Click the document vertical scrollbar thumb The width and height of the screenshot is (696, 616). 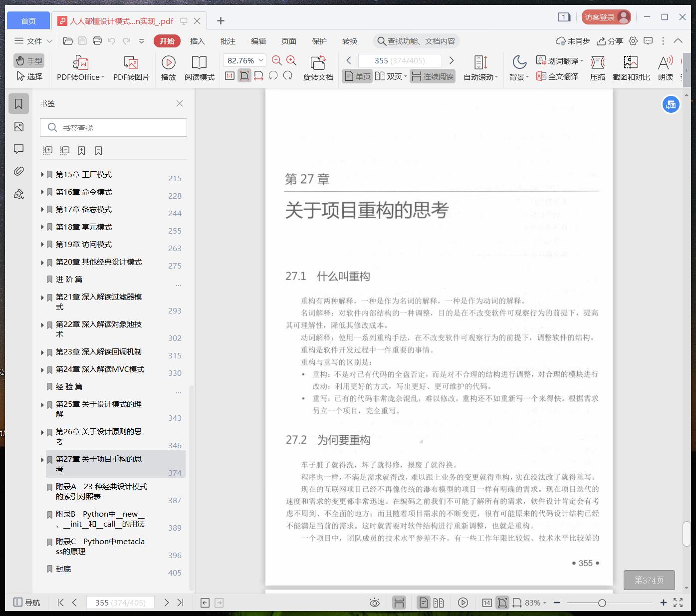pos(687,534)
